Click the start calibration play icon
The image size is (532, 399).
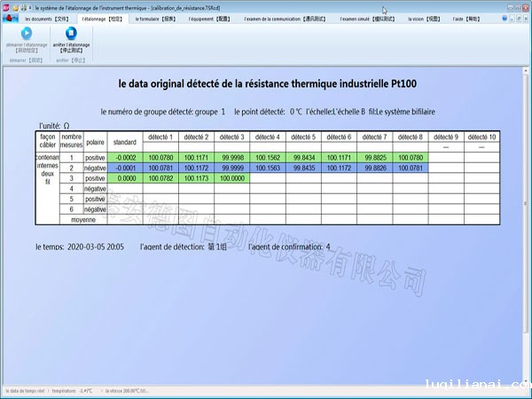pos(27,34)
